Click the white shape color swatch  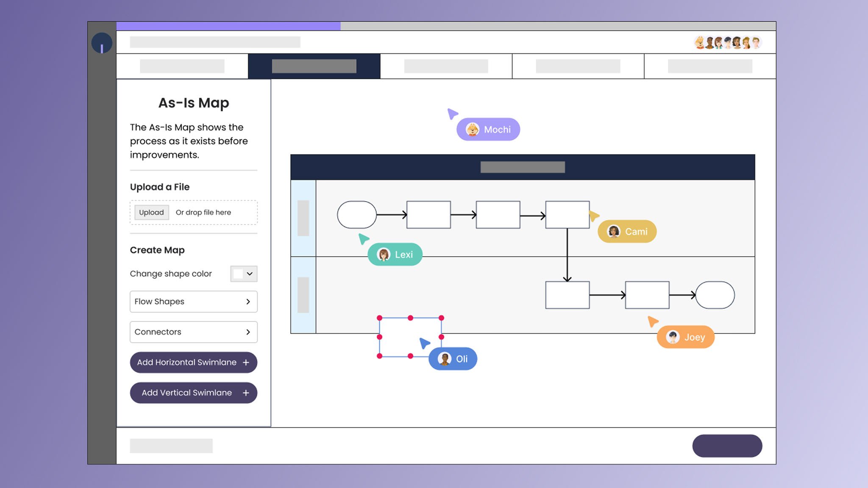point(238,274)
